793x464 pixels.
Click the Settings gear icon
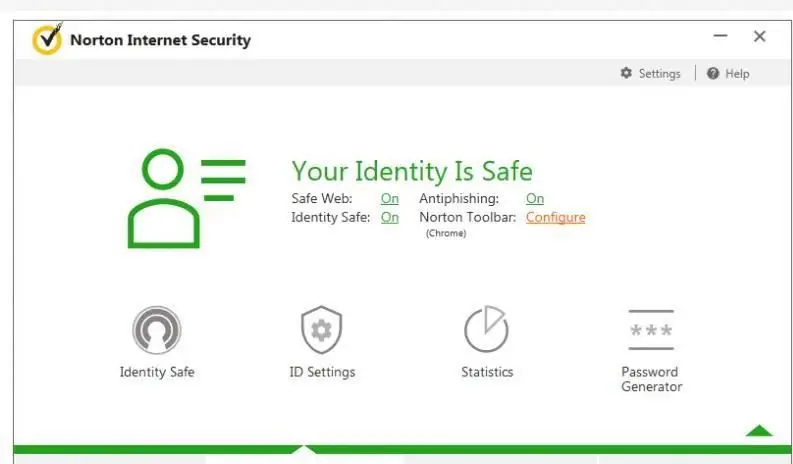626,73
